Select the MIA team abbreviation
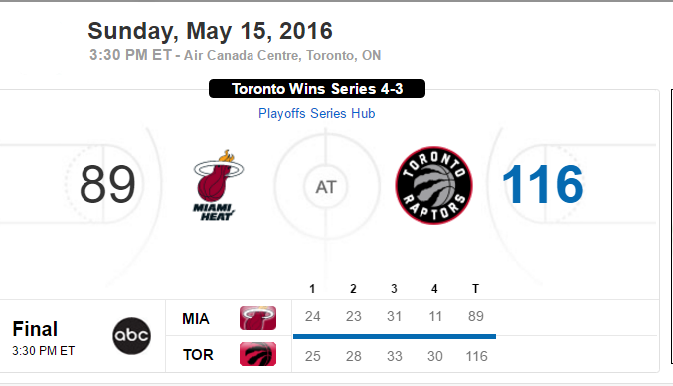The height and width of the screenshot is (386, 673). tap(196, 319)
